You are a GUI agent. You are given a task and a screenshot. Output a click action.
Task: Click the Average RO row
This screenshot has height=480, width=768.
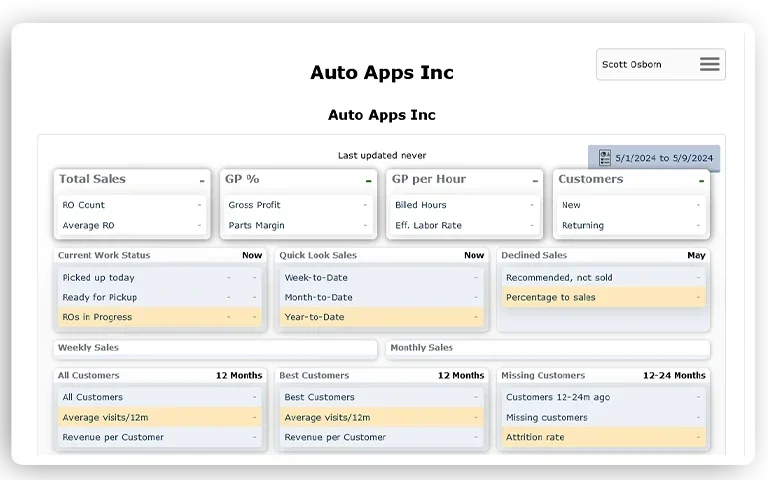(132, 225)
